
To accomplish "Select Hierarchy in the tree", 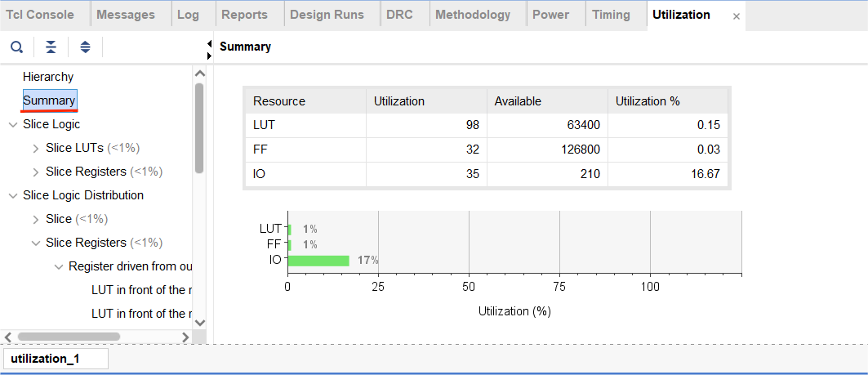I will coord(48,77).
